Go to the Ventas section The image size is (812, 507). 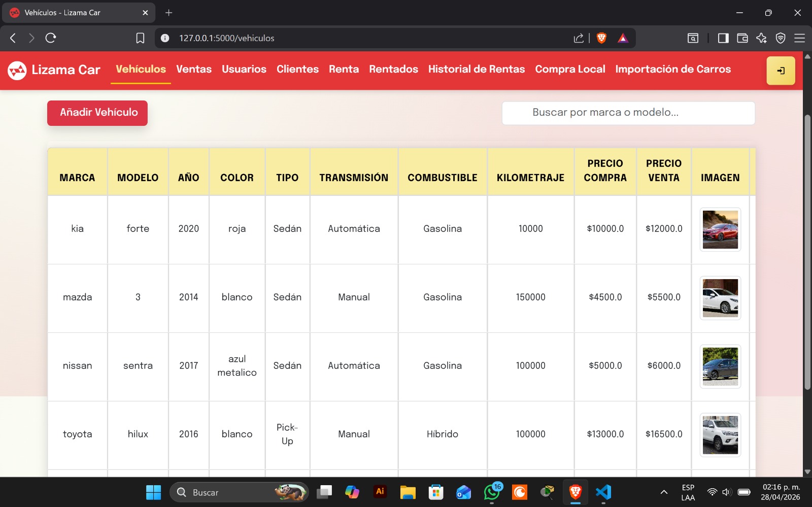pyautogui.click(x=194, y=70)
